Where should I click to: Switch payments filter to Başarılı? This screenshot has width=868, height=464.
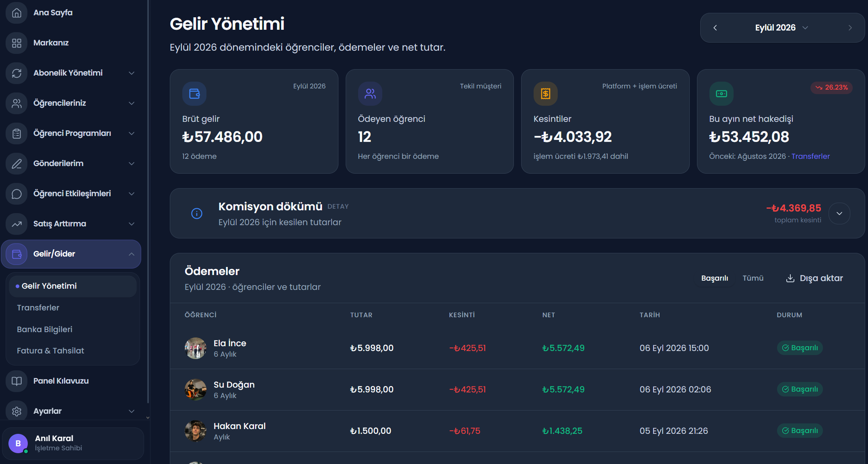(x=715, y=278)
